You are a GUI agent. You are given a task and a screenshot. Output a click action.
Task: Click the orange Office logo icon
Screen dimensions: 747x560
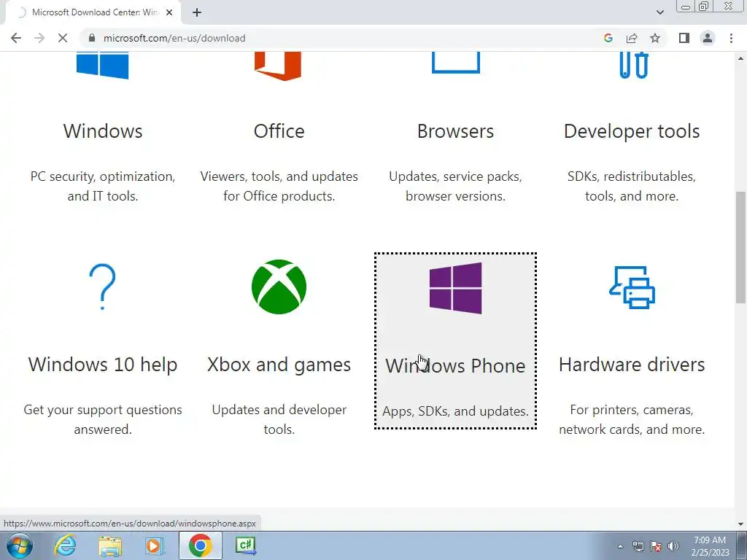click(278, 66)
